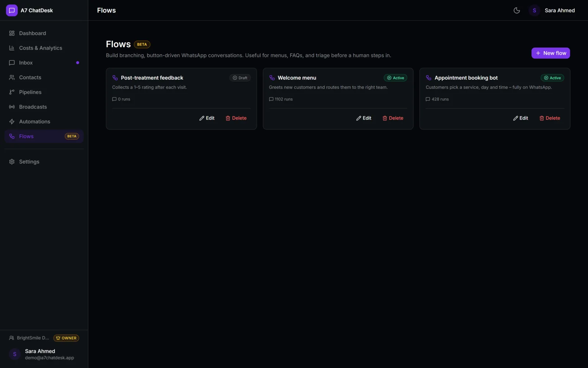Click the '0 runs' counter
Screen dimensions: 588x368
coord(121,99)
